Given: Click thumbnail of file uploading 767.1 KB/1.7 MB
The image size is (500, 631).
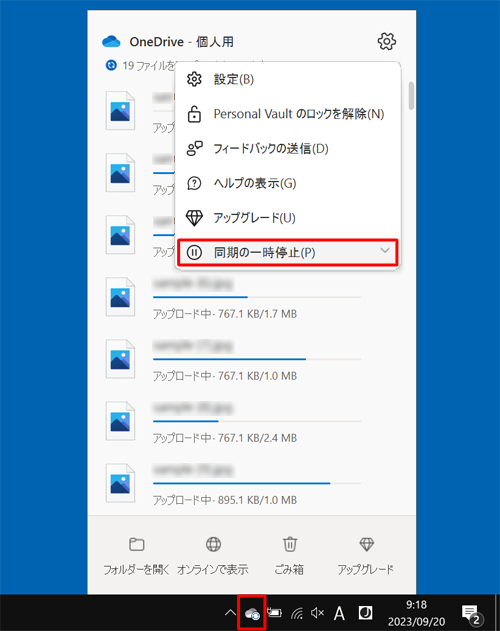Looking at the screenshot, I should [x=120, y=297].
